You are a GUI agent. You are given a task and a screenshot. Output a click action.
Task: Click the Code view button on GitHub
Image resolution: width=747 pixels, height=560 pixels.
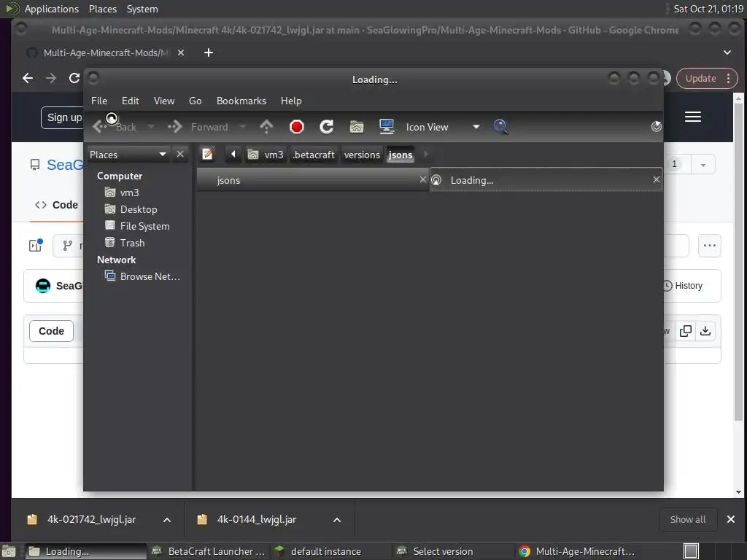tap(52, 331)
